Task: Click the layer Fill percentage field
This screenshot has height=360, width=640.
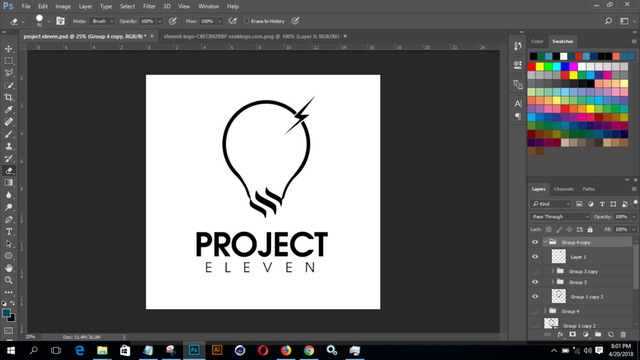Action: point(621,230)
